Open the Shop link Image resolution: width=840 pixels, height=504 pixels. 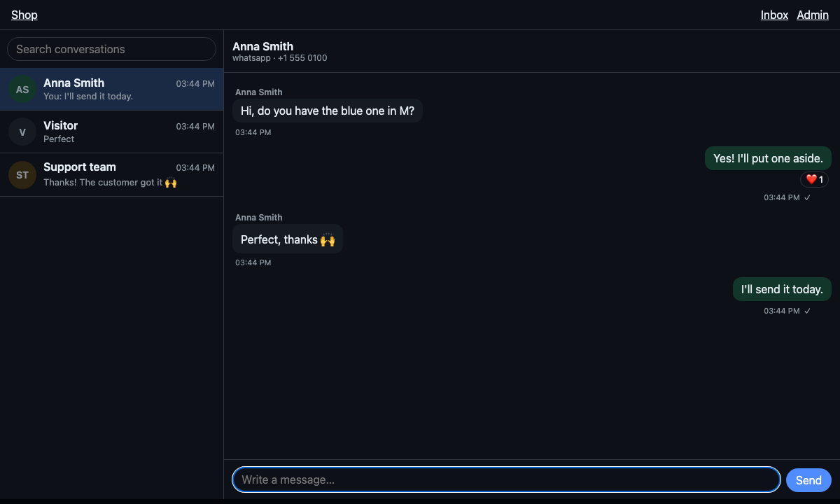tap(24, 15)
